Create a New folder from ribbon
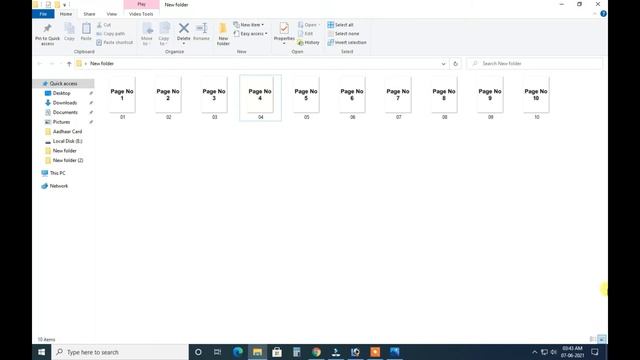 (x=223, y=34)
